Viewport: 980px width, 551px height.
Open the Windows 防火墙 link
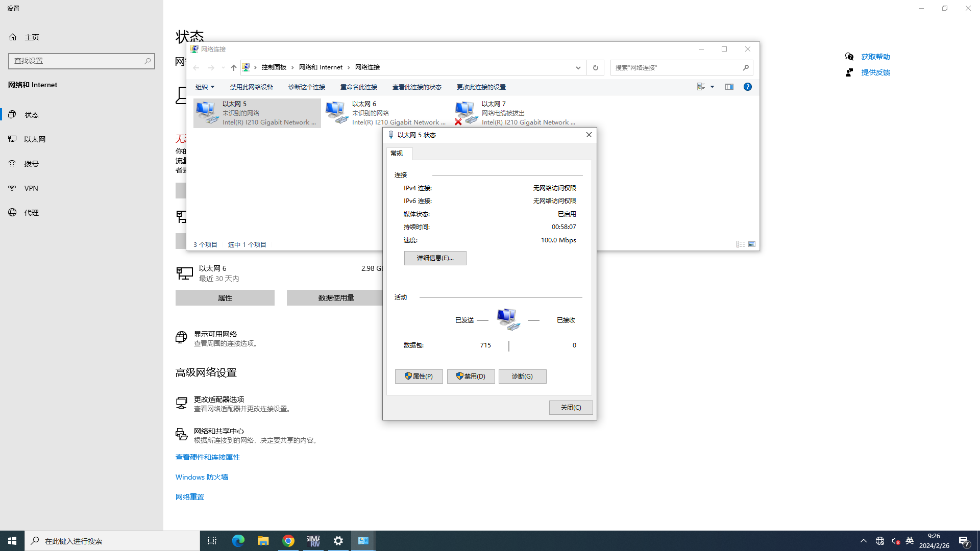pos(202,477)
